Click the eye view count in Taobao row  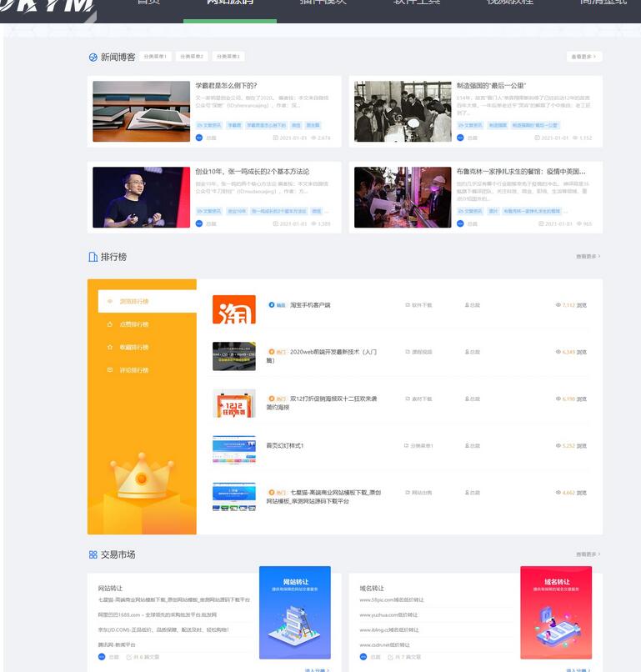(x=571, y=305)
